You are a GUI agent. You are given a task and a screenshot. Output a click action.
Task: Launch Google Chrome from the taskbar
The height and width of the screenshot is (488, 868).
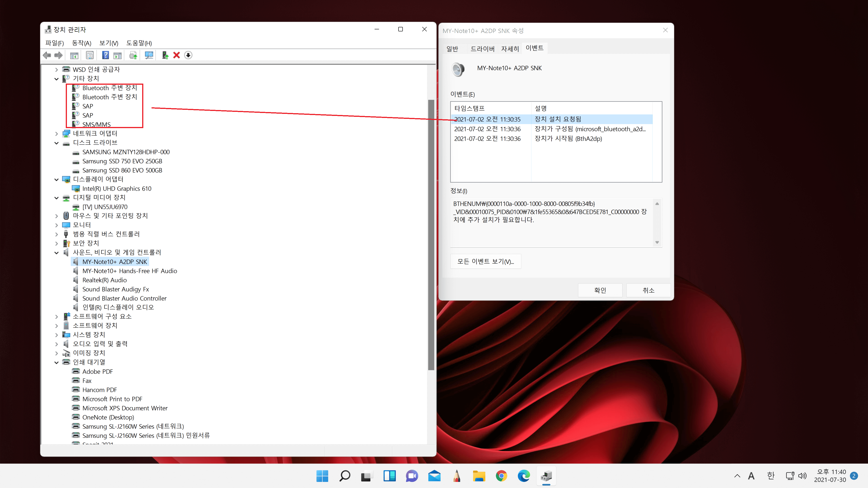click(x=501, y=476)
